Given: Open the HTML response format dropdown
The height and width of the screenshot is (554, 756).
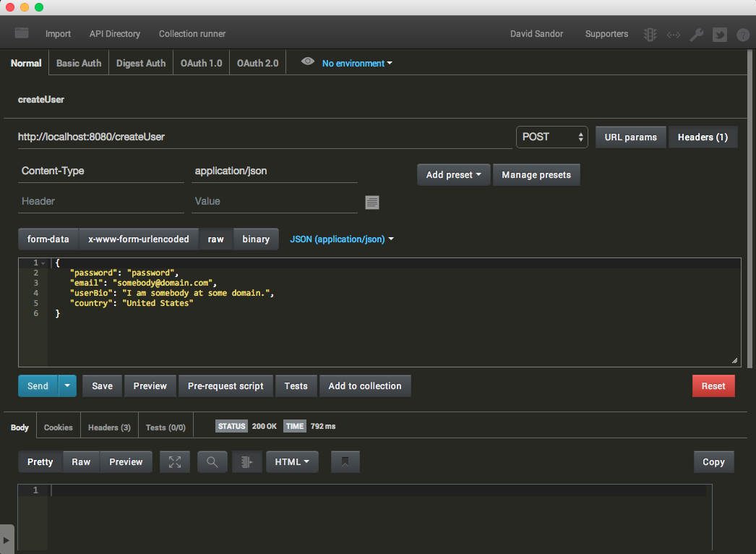Looking at the screenshot, I should 292,462.
